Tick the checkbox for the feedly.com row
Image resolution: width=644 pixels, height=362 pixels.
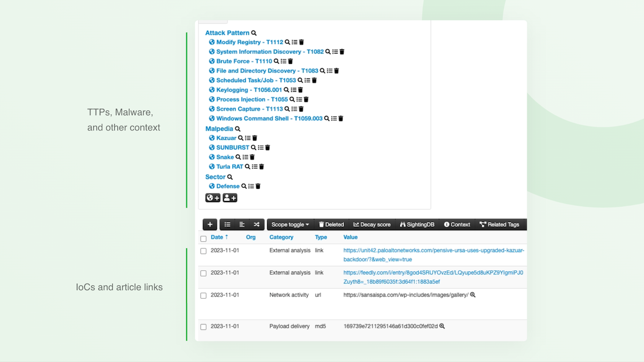pyautogui.click(x=203, y=272)
